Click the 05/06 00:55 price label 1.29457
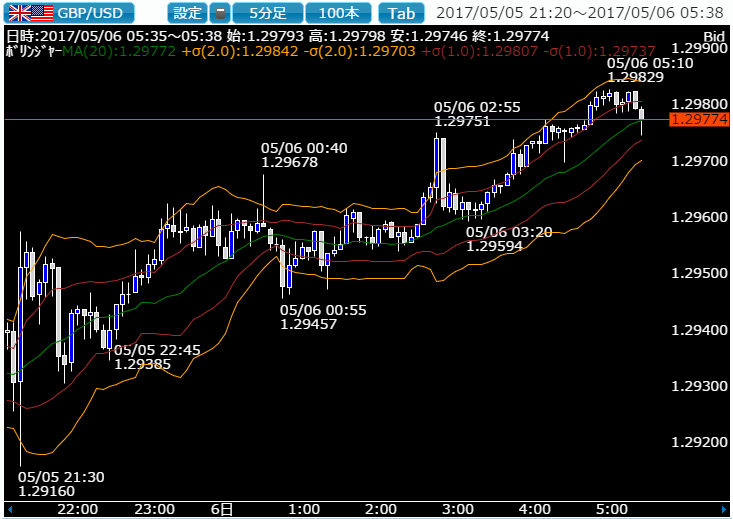This screenshot has width=733, height=519. (323, 317)
